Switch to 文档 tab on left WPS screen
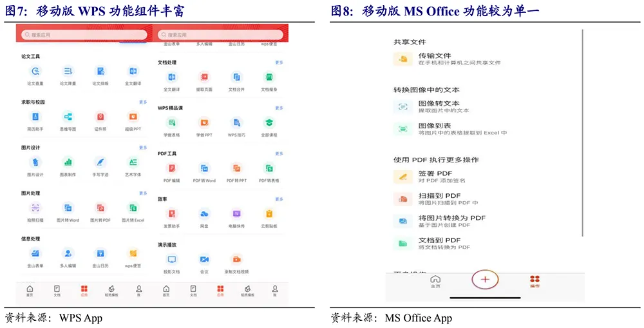 [57, 291]
